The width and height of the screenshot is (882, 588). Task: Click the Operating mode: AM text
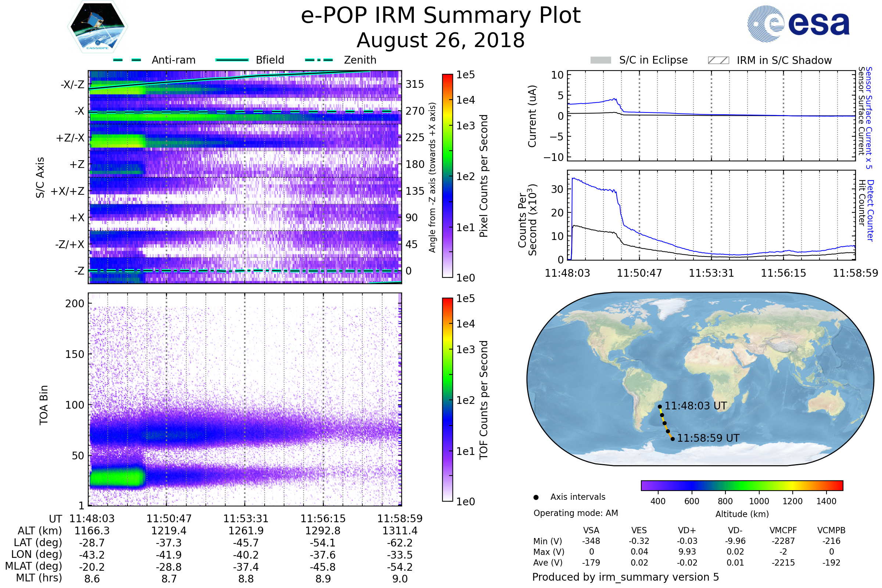tap(576, 513)
